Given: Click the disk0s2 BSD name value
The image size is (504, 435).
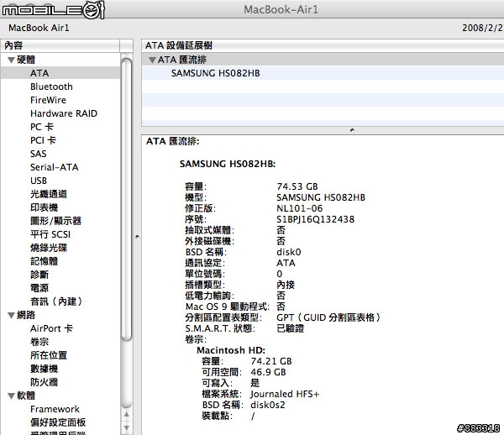Looking at the screenshot, I should (x=268, y=405).
